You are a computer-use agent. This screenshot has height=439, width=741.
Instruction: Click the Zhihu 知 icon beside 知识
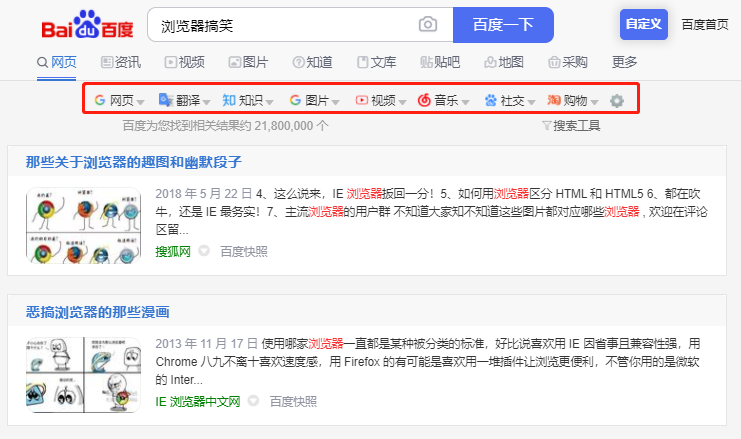tap(229, 100)
